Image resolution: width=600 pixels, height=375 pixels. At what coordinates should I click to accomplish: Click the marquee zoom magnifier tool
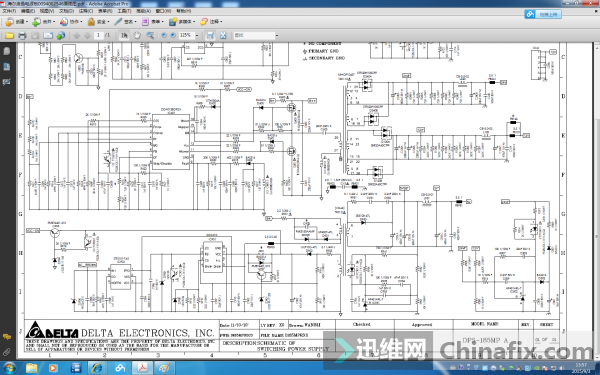tap(150, 36)
